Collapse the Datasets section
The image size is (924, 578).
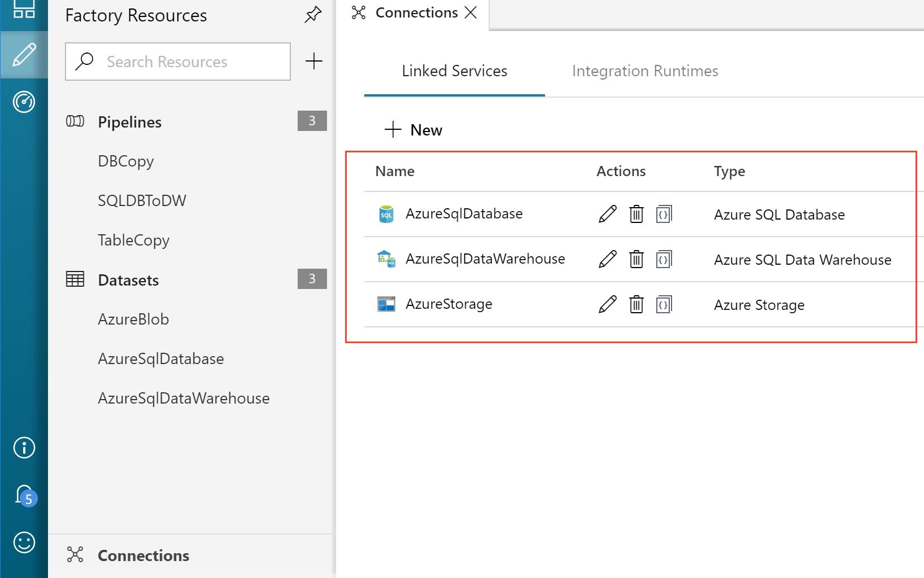128,280
